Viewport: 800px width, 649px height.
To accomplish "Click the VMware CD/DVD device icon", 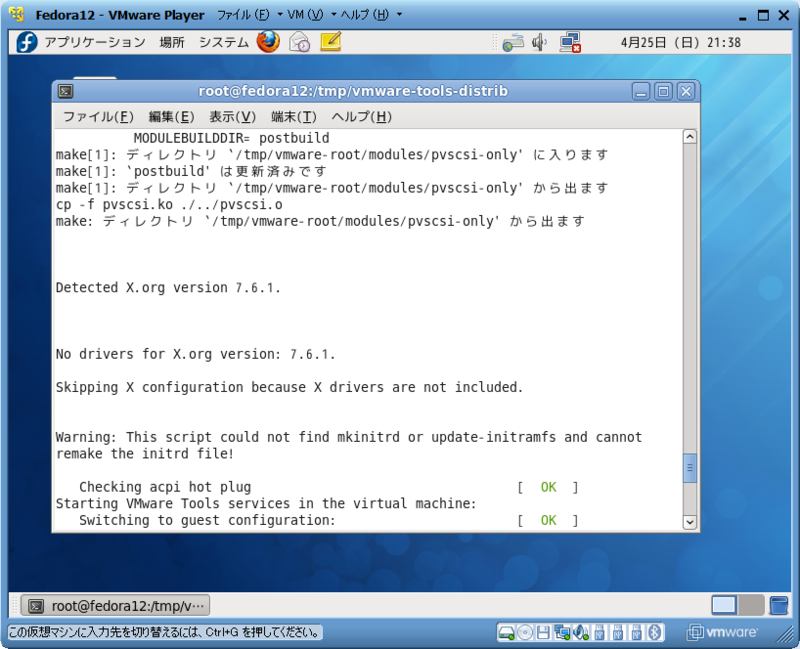I will pos(524,633).
